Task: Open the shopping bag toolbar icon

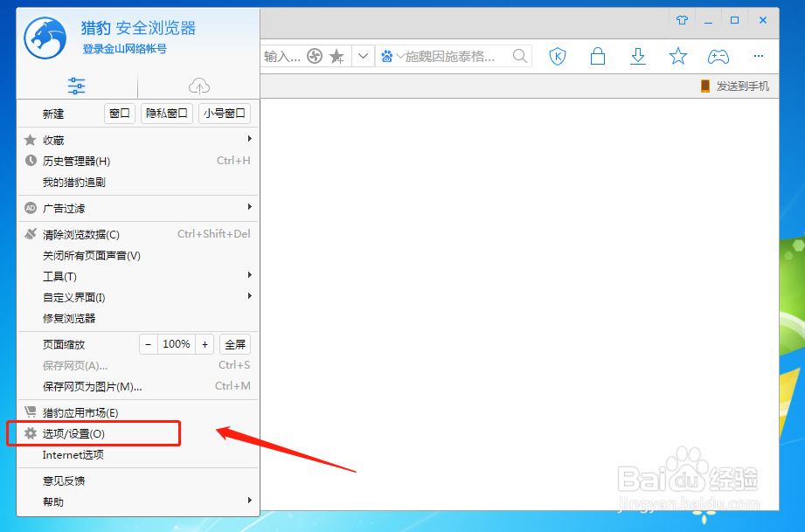Action: tap(598, 56)
